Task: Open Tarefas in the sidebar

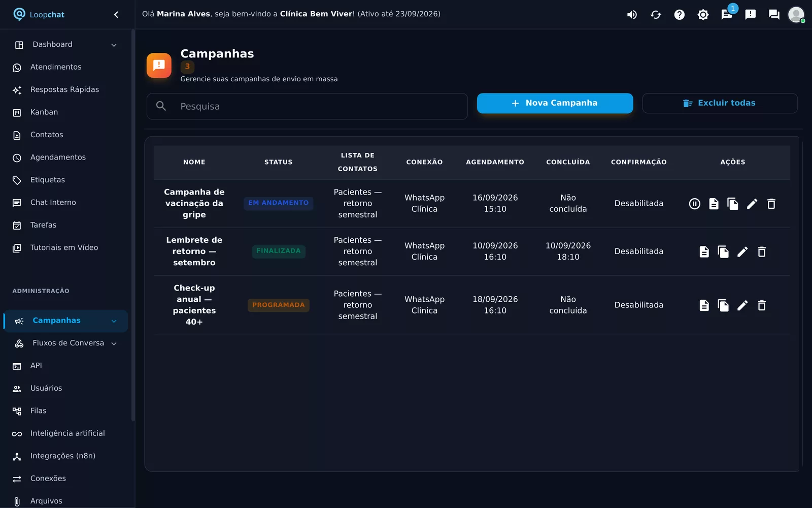Action: coord(66,225)
